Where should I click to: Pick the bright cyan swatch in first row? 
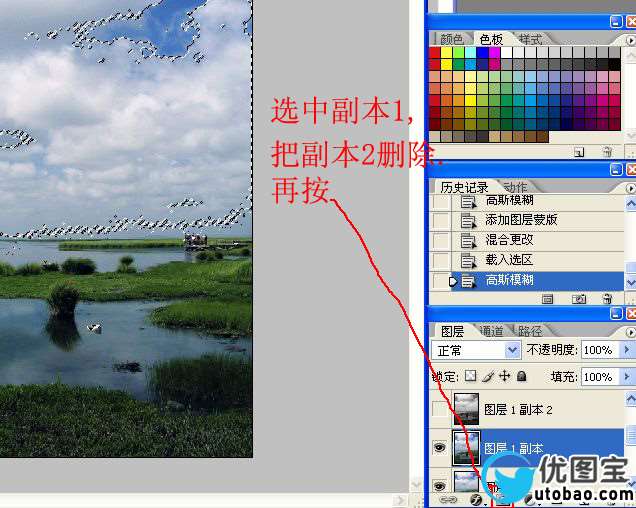point(471,53)
